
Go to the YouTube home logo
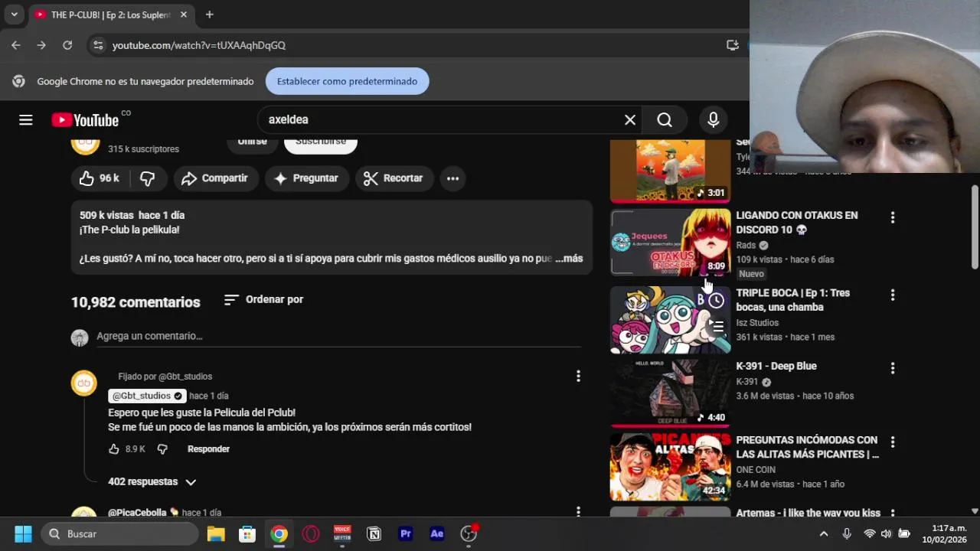click(x=85, y=120)
